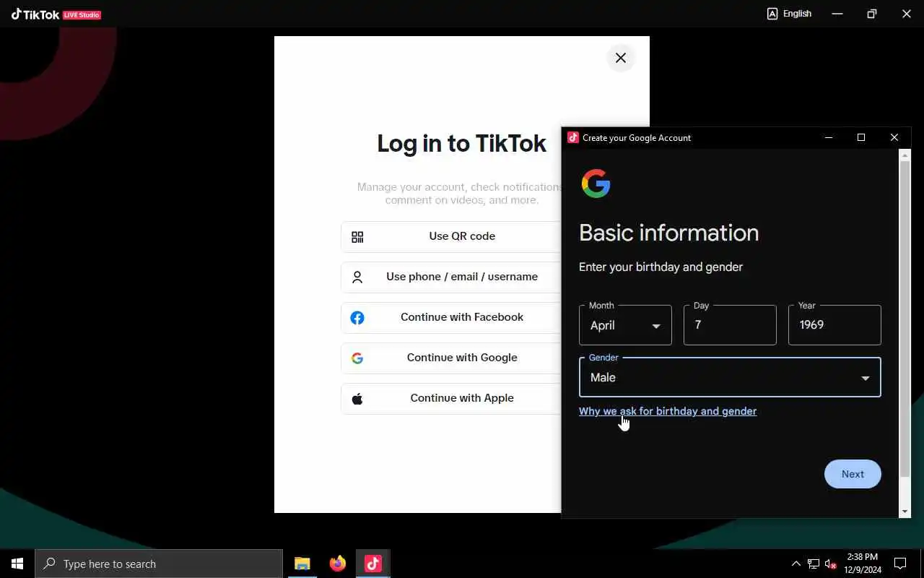Click the person profile icon

tap(357, 277)
